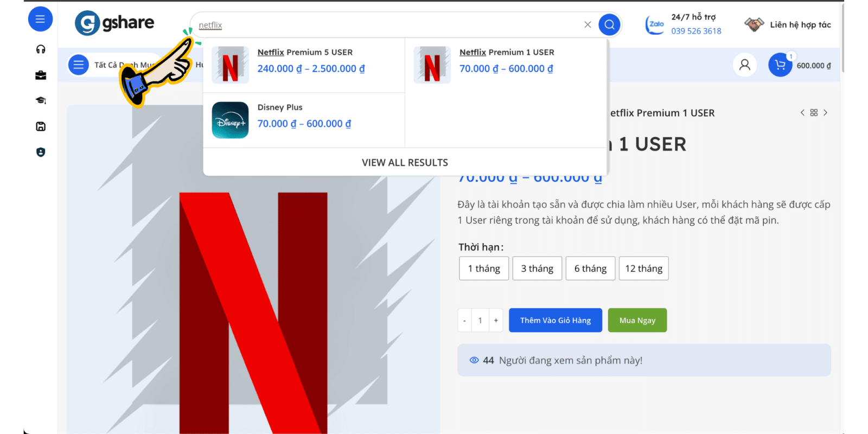This screenshot has width=868, height=434.
Task: Click the Netflix Premium 5 USER thumbnail
Action: coord(230,65)
